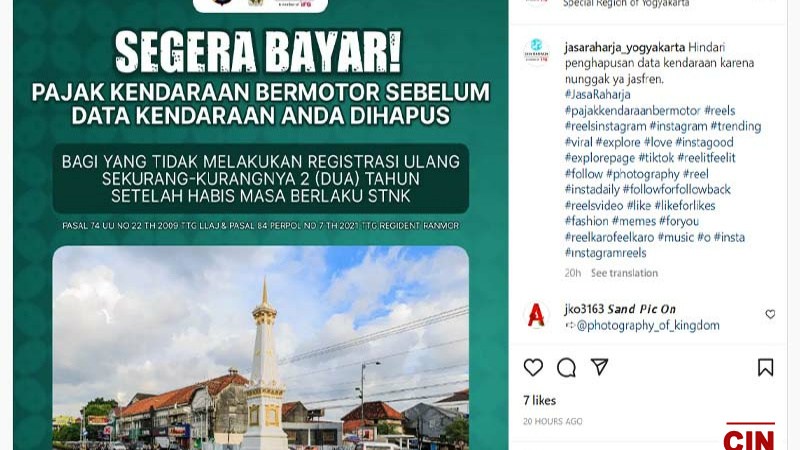Viewport: 800px width, 450px height.
Task: Open the #pajakkendaraanbermotor hashtag
Action: [x=633, y=110]
